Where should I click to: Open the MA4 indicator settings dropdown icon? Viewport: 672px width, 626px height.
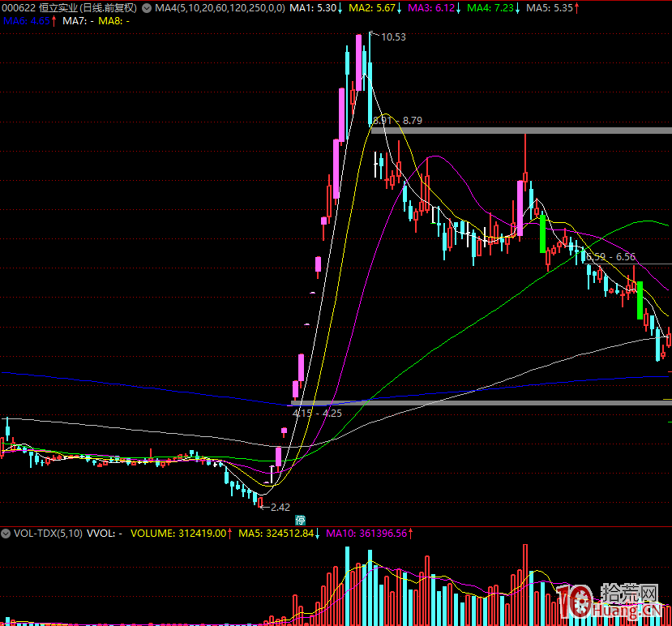(147, 8)
